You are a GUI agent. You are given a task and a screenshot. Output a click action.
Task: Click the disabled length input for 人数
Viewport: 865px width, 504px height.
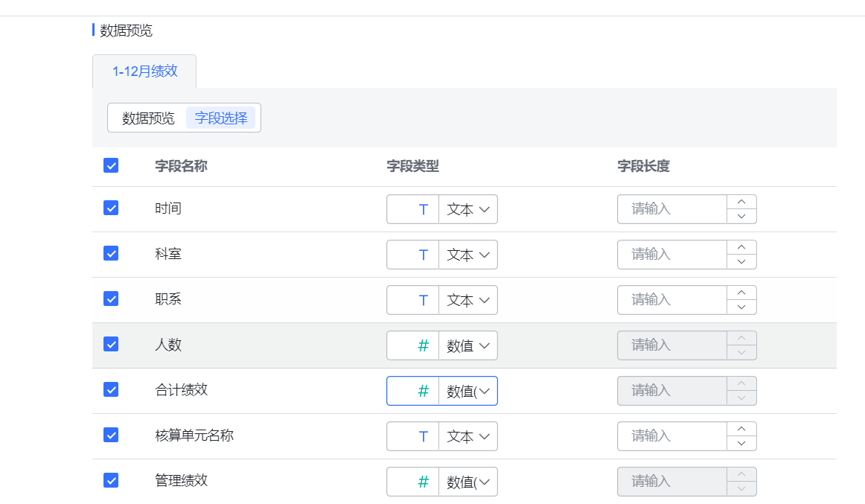tap(672, 345)
